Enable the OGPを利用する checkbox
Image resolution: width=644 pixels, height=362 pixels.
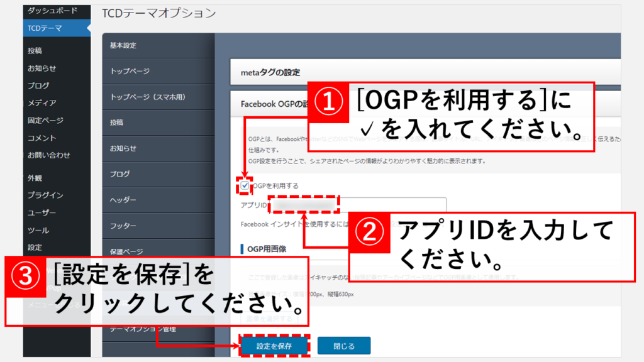point(245,186)
